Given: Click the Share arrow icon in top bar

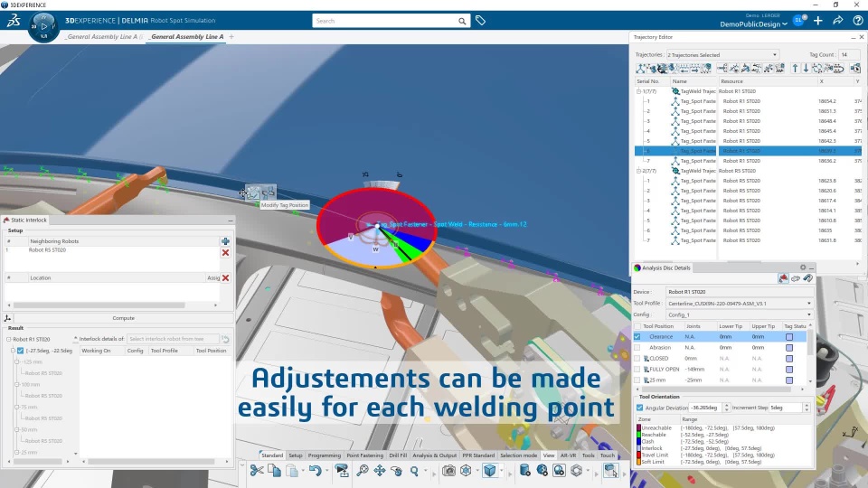Looking at the screenshot, I should pos(838,21).
